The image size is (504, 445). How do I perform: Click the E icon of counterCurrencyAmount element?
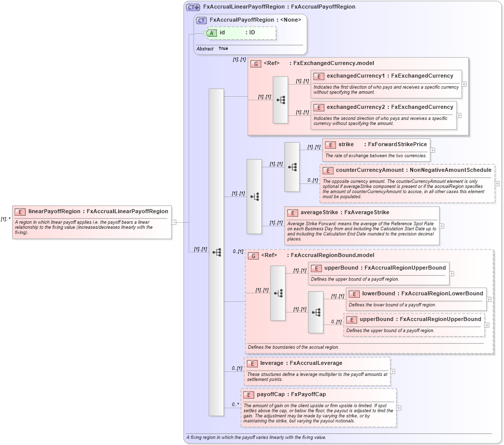tap(328, 170)
